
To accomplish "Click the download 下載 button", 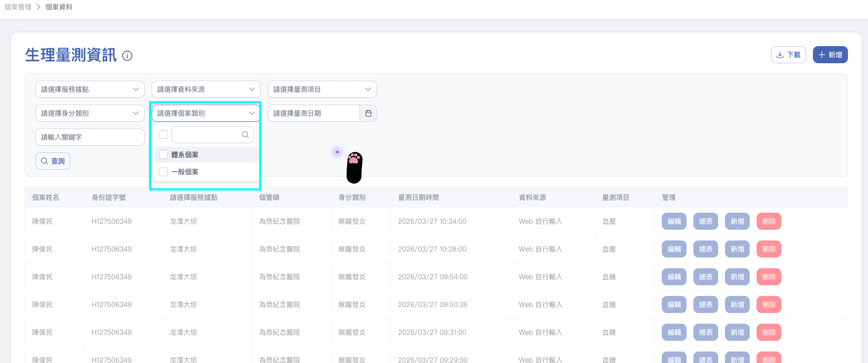I will click(788, 55).
